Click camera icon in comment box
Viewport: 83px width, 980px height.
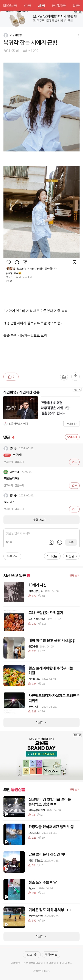point(51,542)
